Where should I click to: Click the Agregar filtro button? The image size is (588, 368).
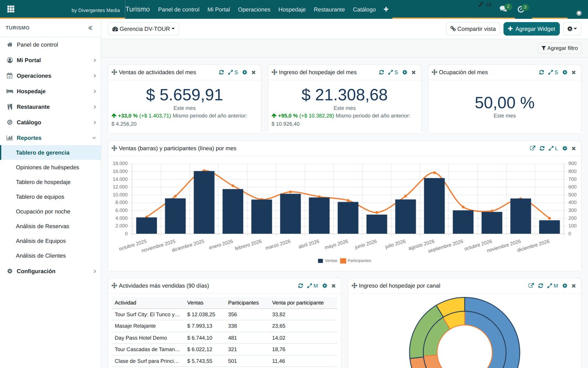pos(559,48)
